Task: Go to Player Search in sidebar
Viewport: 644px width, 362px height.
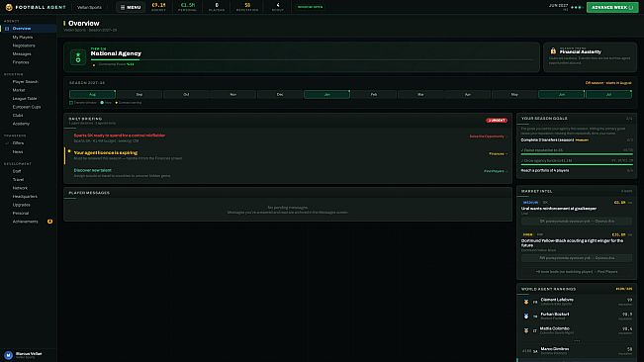Action: pyautogui.click(x=25, y=82)
